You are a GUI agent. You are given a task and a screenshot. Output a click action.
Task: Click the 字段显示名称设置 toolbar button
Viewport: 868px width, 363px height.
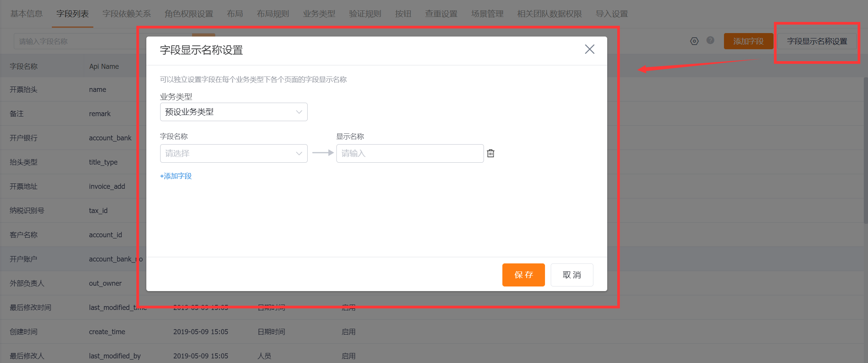pyautogui.click(x=817, y=41)
